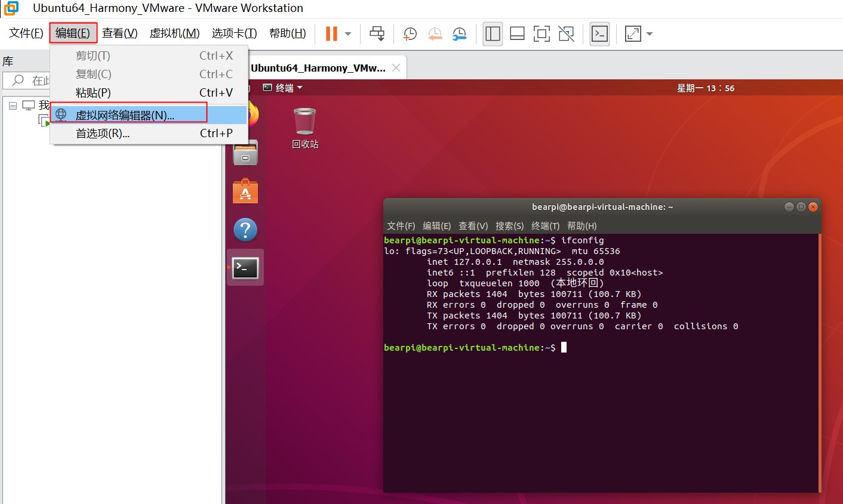Close the bearpi terminal window
This screenshot has height=504, width=843.
[x=813, y=207]
